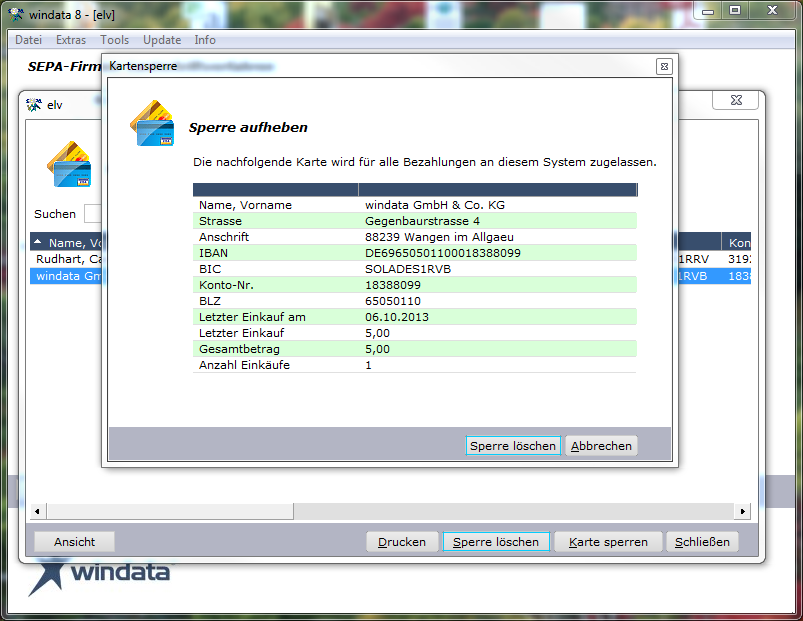Click Sperre löschen in the elv window

pyautogui.click(x=496, y=542)
